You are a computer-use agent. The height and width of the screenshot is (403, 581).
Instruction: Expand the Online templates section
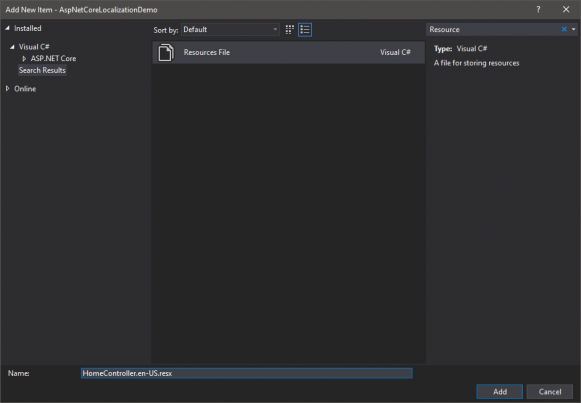[x=7, y=89]
